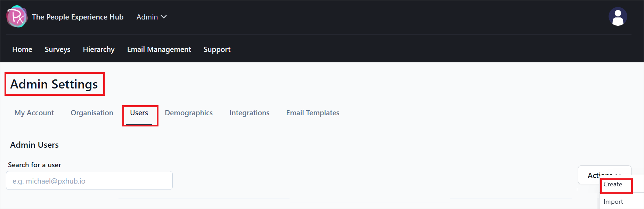Open the Actions dropdown button
Screen dimensions: 644x209
tap(604, 175)
